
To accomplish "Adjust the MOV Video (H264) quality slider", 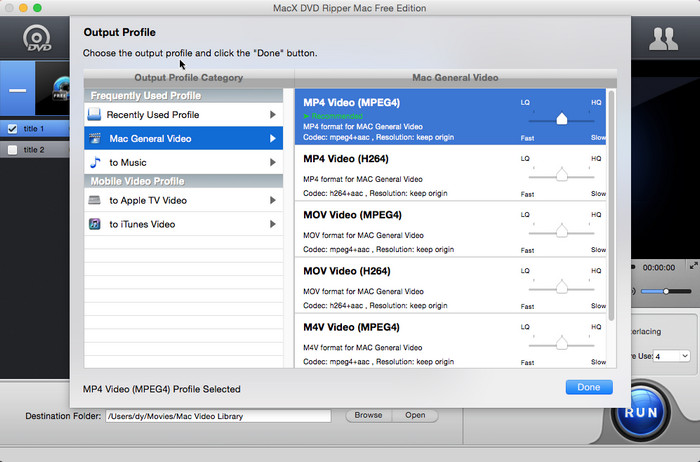I will pos(562,287).
